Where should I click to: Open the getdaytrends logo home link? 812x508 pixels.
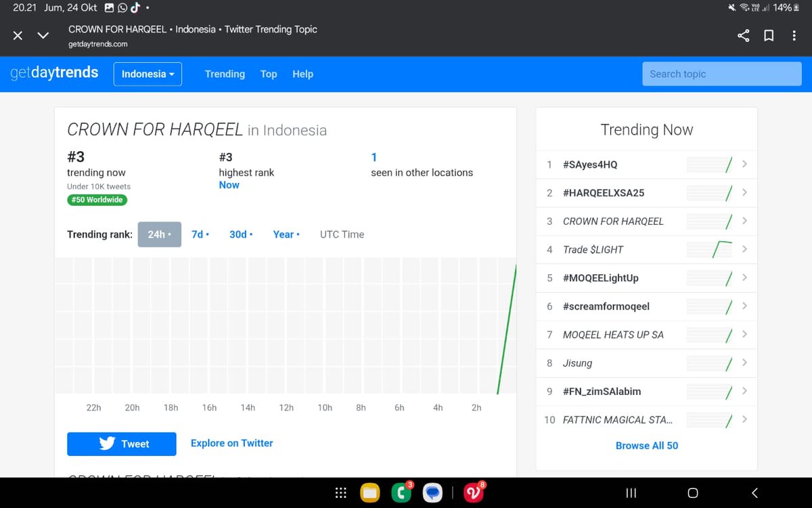click(54, 73)
